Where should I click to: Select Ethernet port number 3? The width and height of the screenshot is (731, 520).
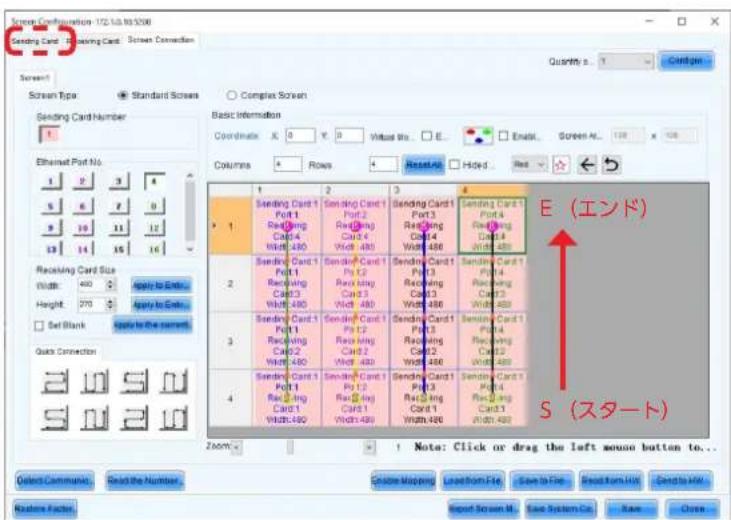tap(119, 181)
